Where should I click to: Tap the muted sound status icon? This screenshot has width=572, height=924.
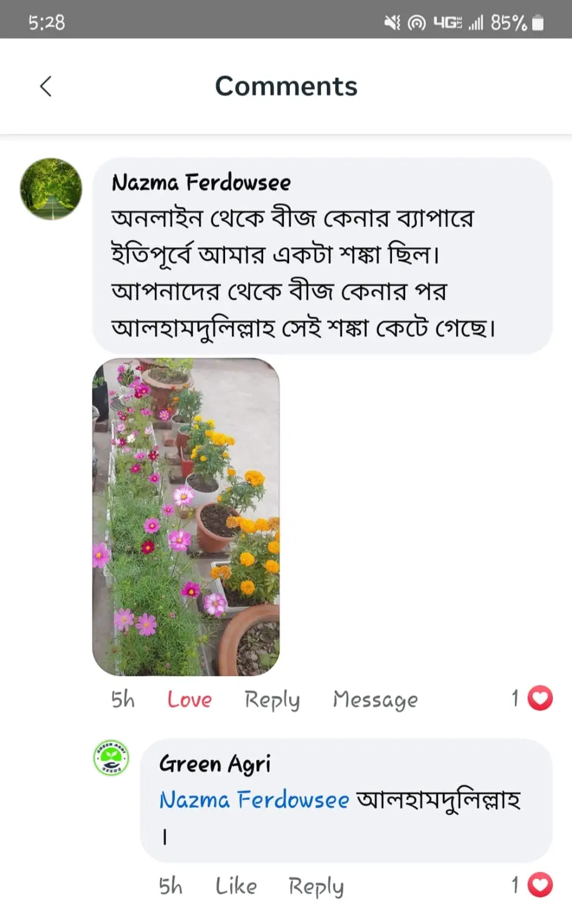(x=392, y=23)
